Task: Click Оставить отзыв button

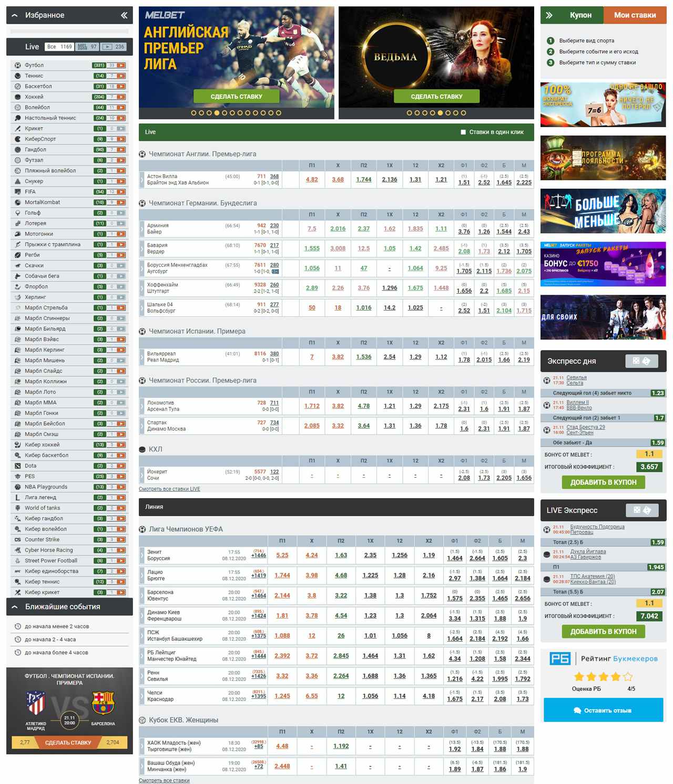Action: pos(603,710)
